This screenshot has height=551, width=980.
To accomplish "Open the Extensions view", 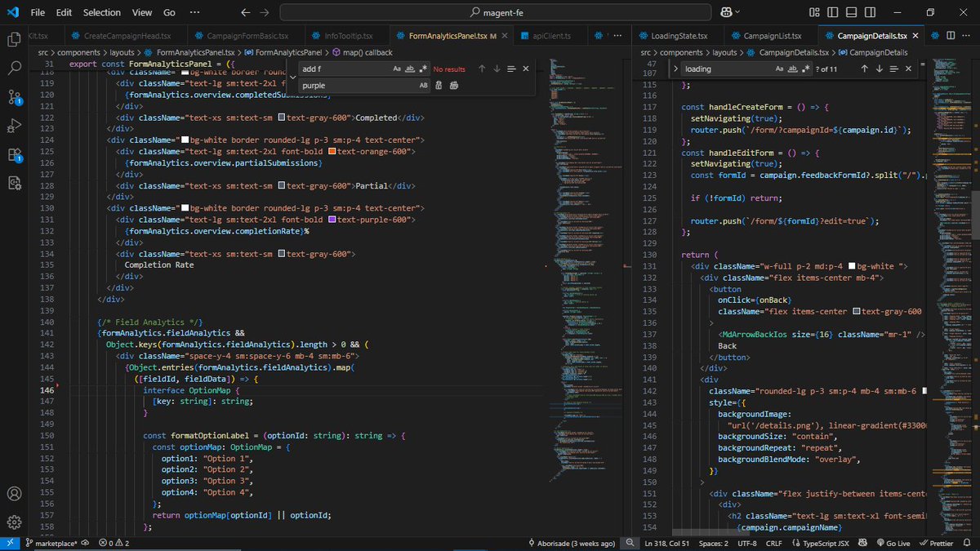I will point(14,154).
